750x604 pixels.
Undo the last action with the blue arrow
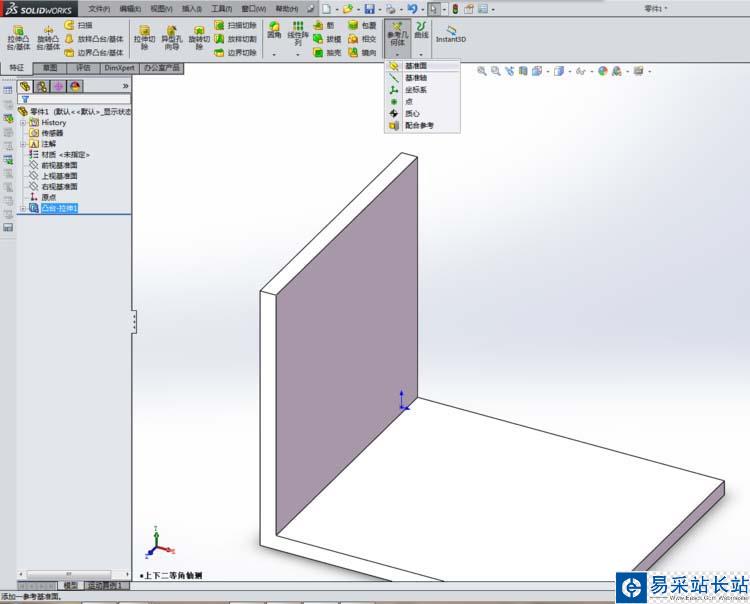pos(412,9)
